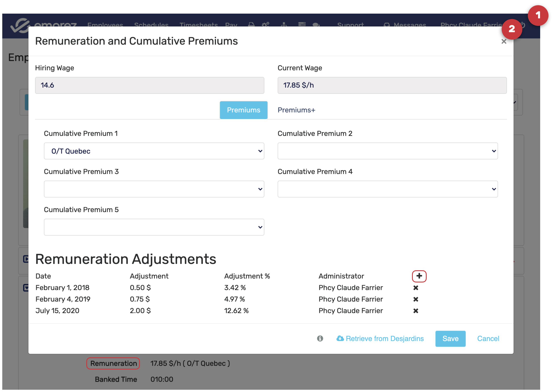Remove the February 4, 2019 adjustment
Screen dimensions: 554x392
pos(415,299)
